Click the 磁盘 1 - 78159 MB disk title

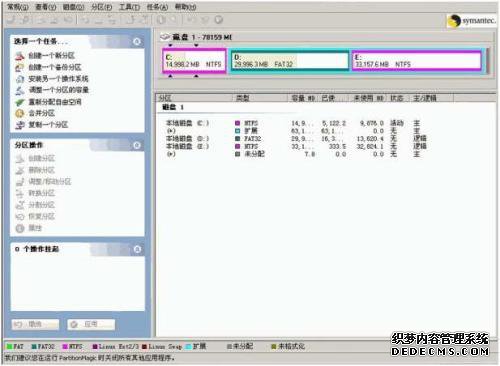coord(202,37)
